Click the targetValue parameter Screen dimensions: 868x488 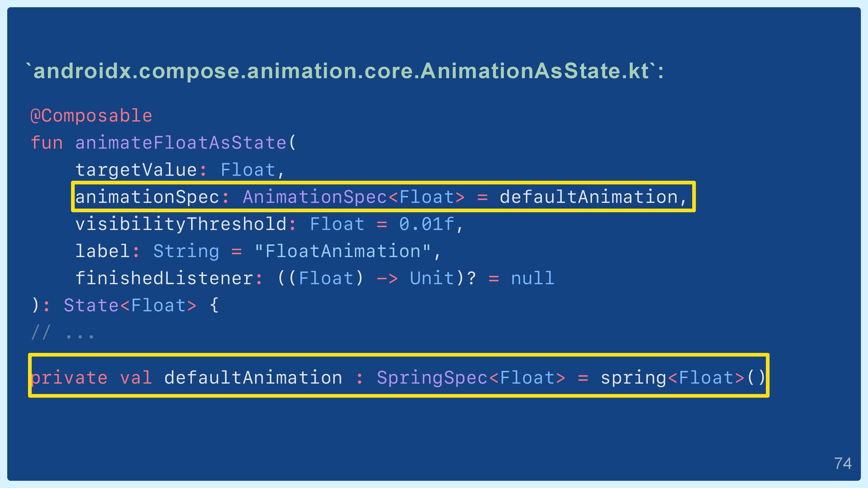(x=136, y=170)
